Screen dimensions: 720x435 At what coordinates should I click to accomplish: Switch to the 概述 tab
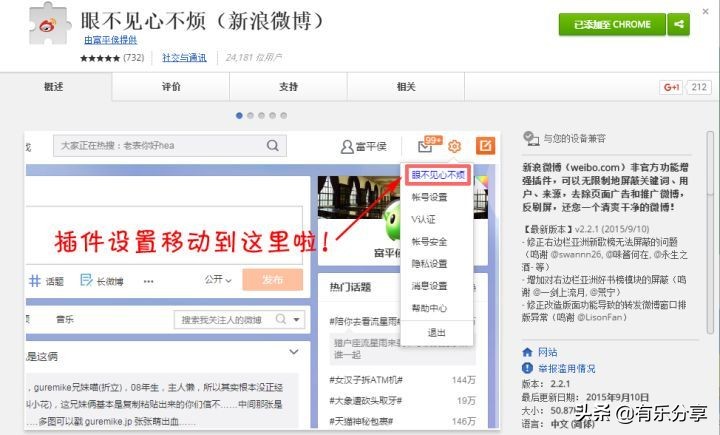54,86
